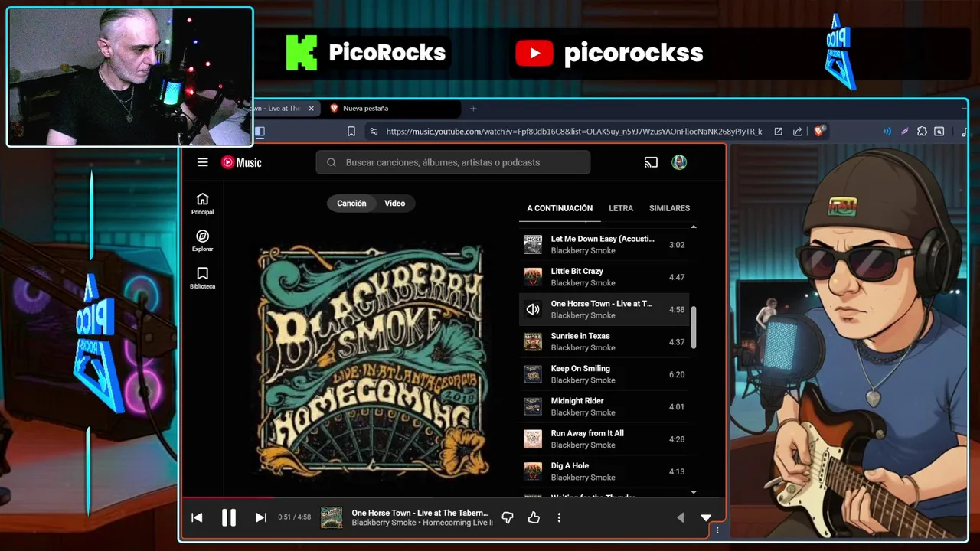The width and height of the screenshot is (980, 551).
Task: Open the A CONTINUACIÓN tab
Action: click(560, 208)
